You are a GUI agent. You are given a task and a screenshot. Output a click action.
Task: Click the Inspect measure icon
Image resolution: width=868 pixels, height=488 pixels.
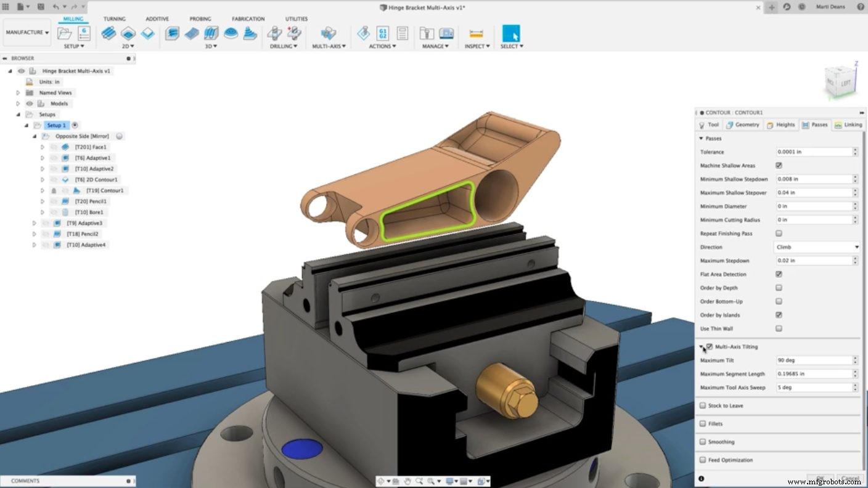pos(476,34)
